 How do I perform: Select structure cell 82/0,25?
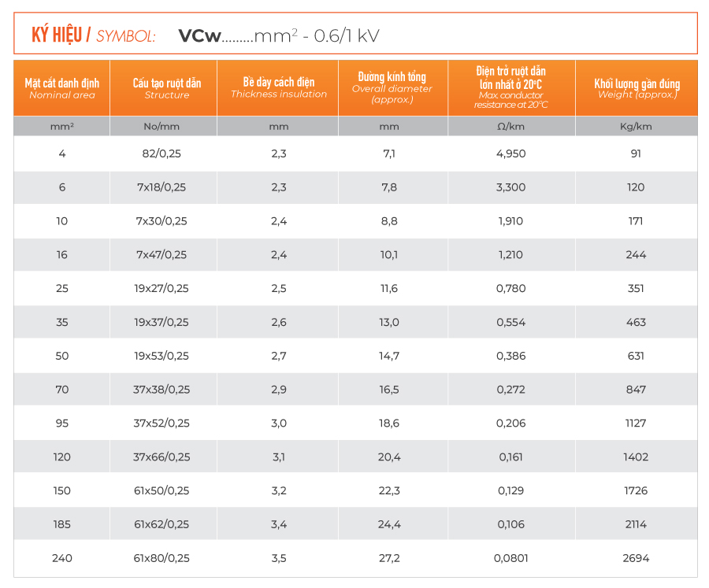coord(161,153)
